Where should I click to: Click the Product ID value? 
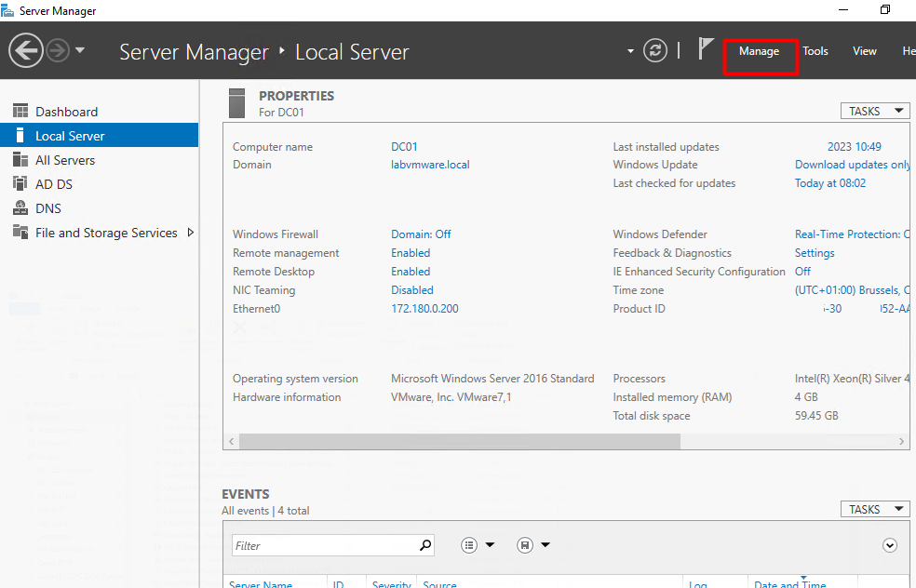pyautogui.click(x=866, y=308)
